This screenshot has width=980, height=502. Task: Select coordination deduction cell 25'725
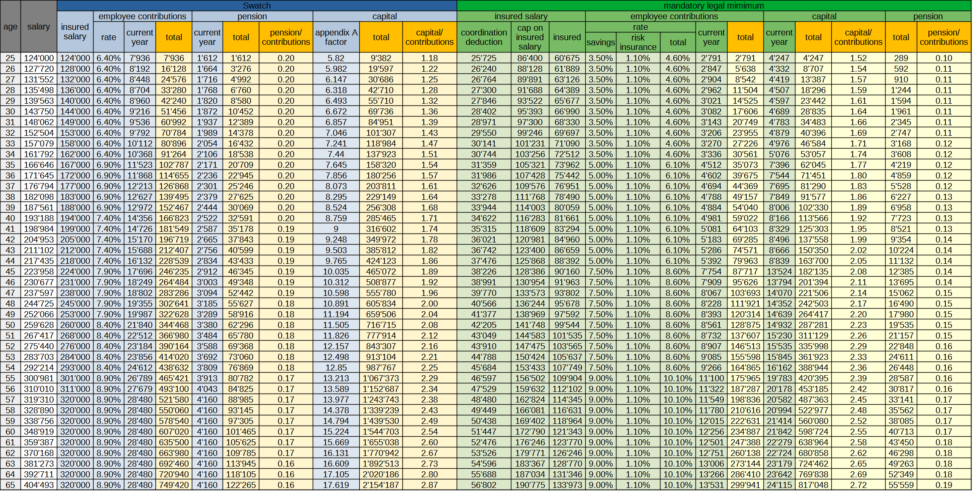(x=484, y=58)
